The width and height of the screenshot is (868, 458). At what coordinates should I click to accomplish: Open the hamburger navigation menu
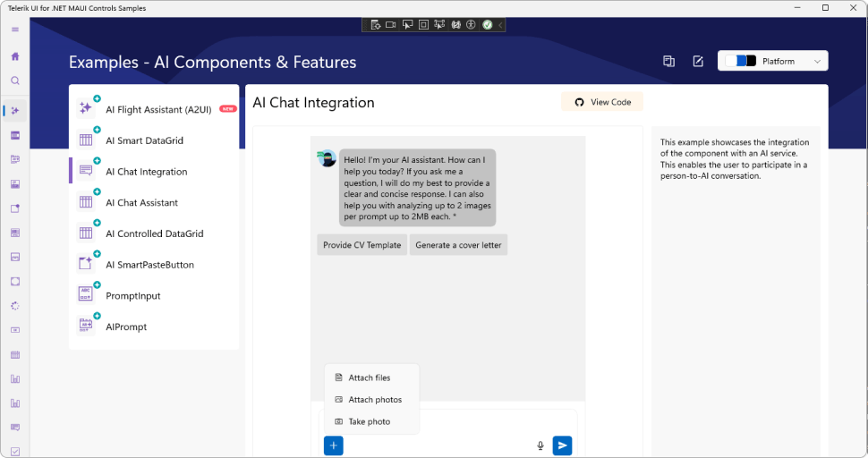tap(15, 30)
